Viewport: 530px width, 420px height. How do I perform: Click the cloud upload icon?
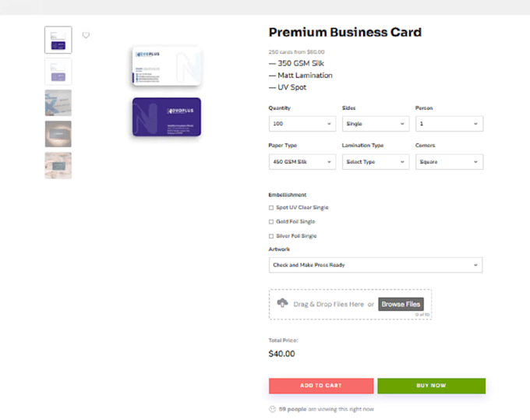(x=282, y=303)
